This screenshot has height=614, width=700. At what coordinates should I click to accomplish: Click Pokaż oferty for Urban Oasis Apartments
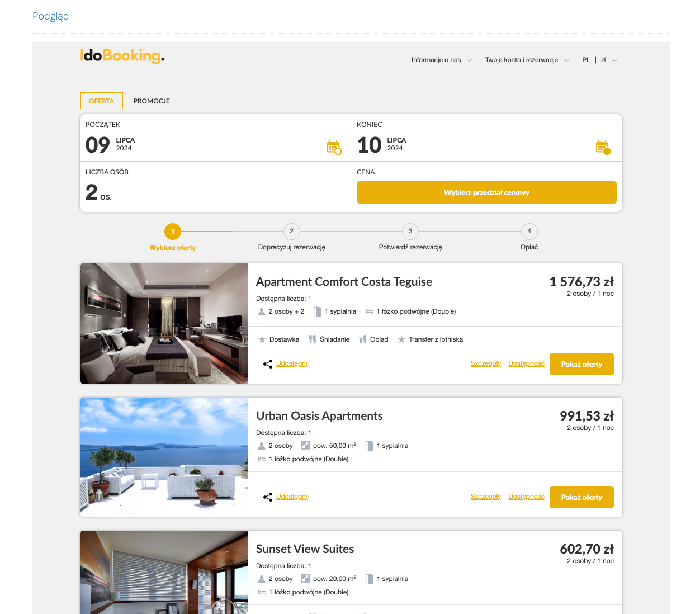(581, 497)
